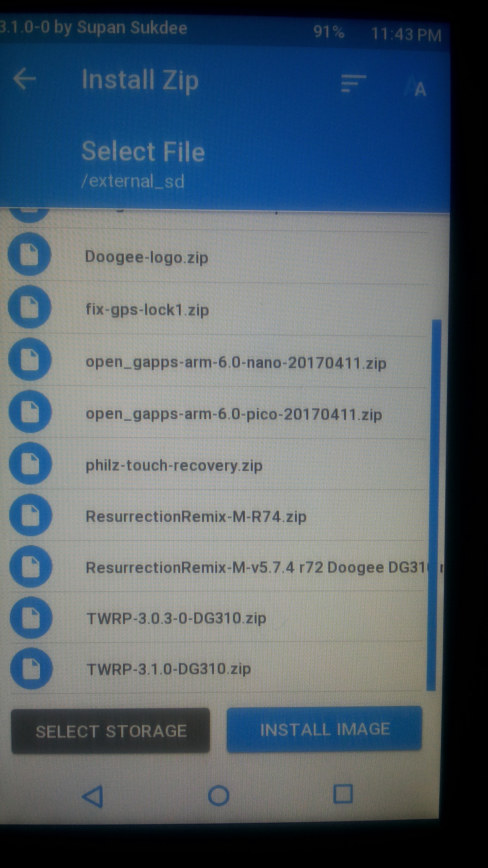
Task: Tap the Android home circle button
Action: (x=219, y=796)
